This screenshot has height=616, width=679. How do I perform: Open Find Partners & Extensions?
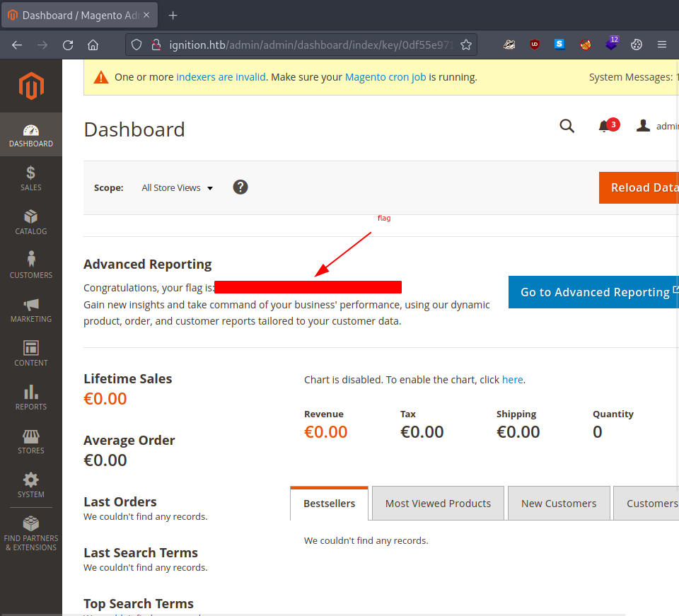click(30, 530)
